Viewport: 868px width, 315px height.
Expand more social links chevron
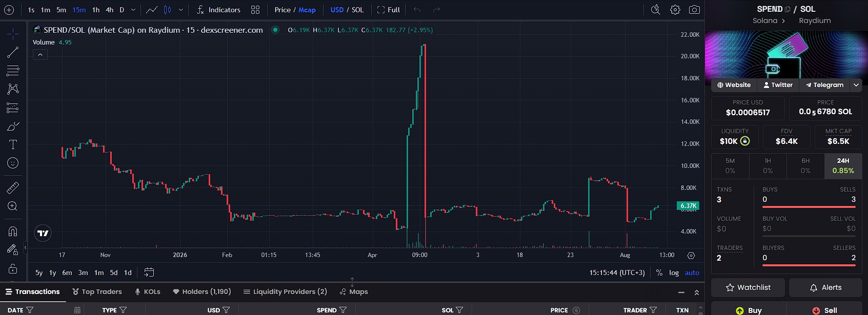click(856, 85)
